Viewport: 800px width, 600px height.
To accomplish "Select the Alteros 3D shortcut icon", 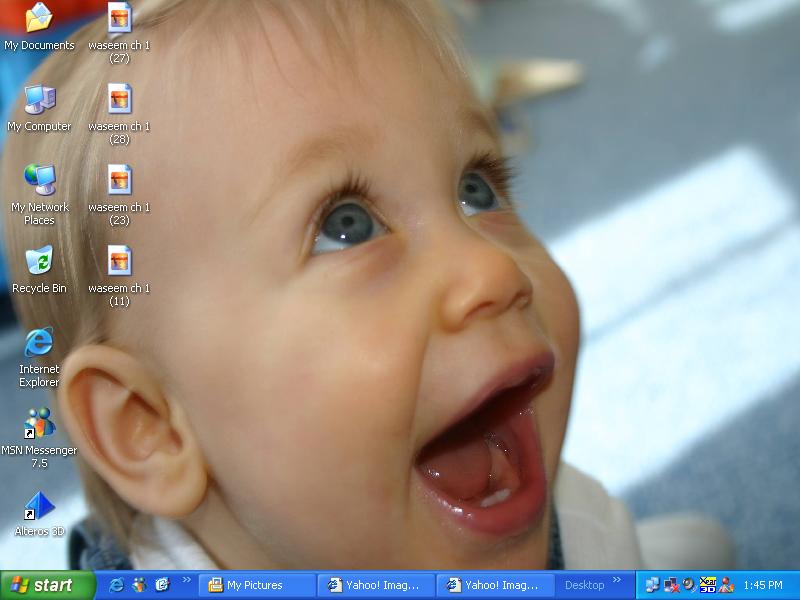I will 39,513.
